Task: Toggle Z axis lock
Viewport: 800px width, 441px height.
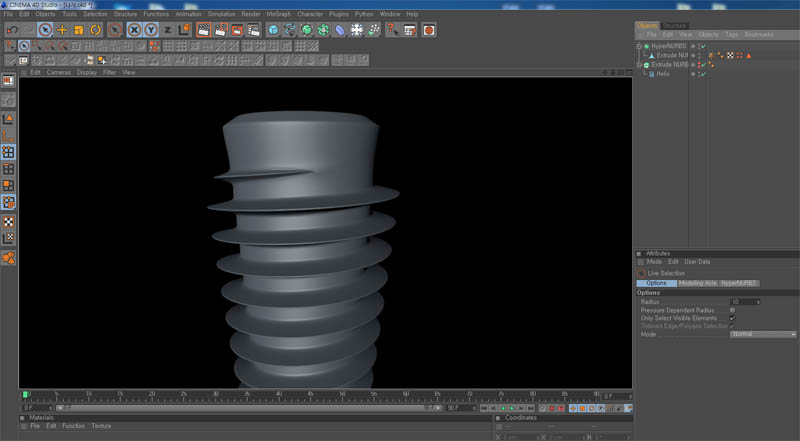Action: click(167, 30)
